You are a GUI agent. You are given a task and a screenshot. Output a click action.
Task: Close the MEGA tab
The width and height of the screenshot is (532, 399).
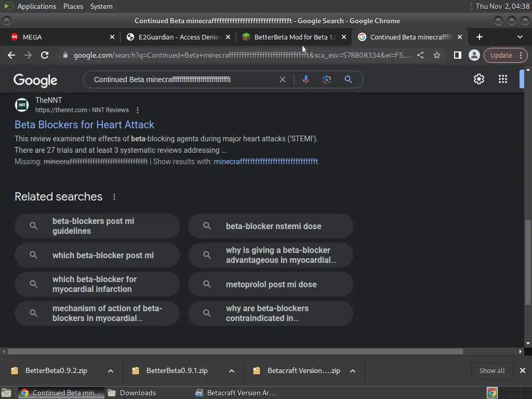112,37
